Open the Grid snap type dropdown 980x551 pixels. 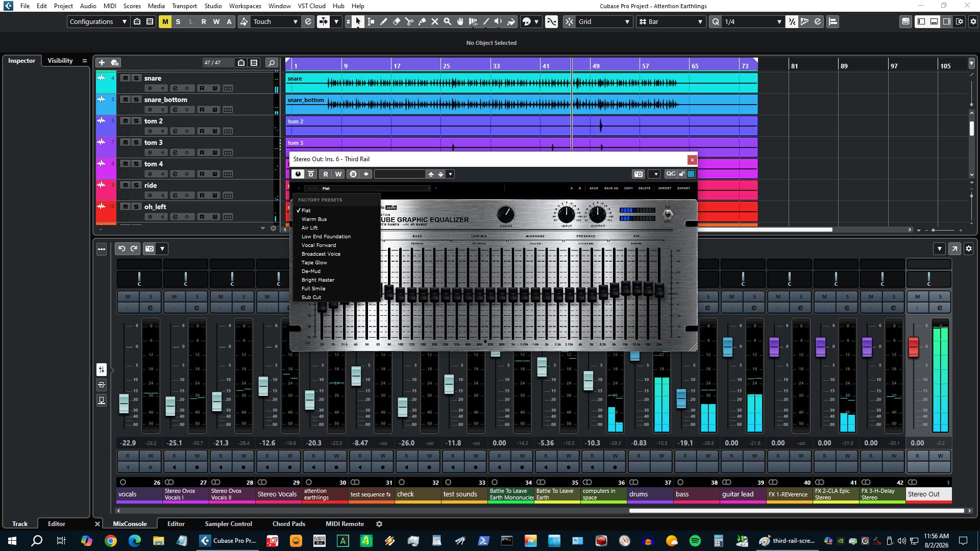(604, 21)
